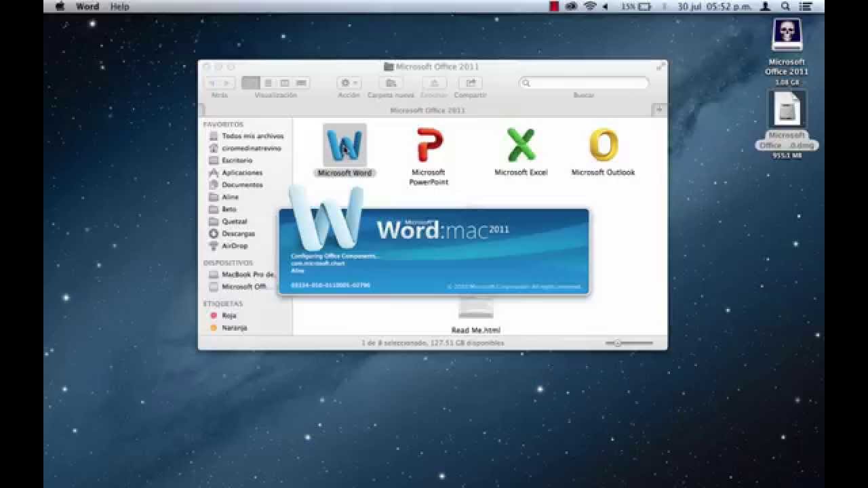Click the battery status indicator

[x=636, y=6]
